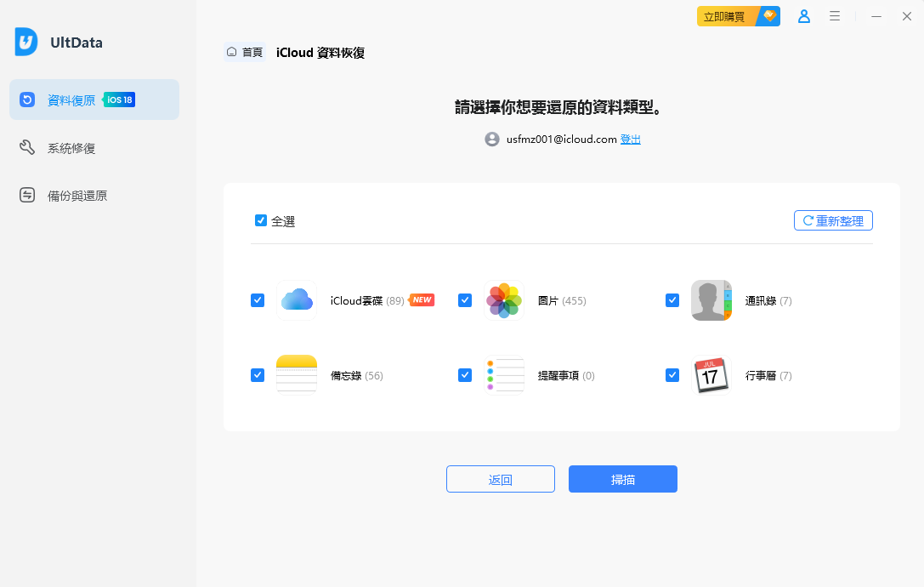This screenshot has height=587, width=924.
Task: Click the Calendar (行事曆) icon showing JUL 17
Action: 711,375
